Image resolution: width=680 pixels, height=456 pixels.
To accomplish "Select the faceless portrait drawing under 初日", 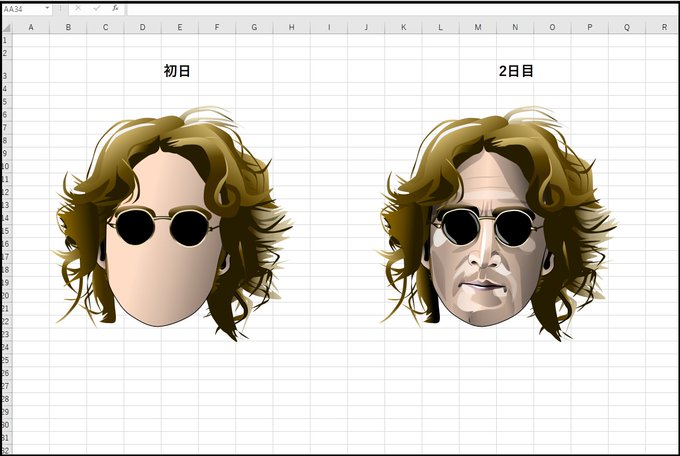I will click(x=173, y=224).
